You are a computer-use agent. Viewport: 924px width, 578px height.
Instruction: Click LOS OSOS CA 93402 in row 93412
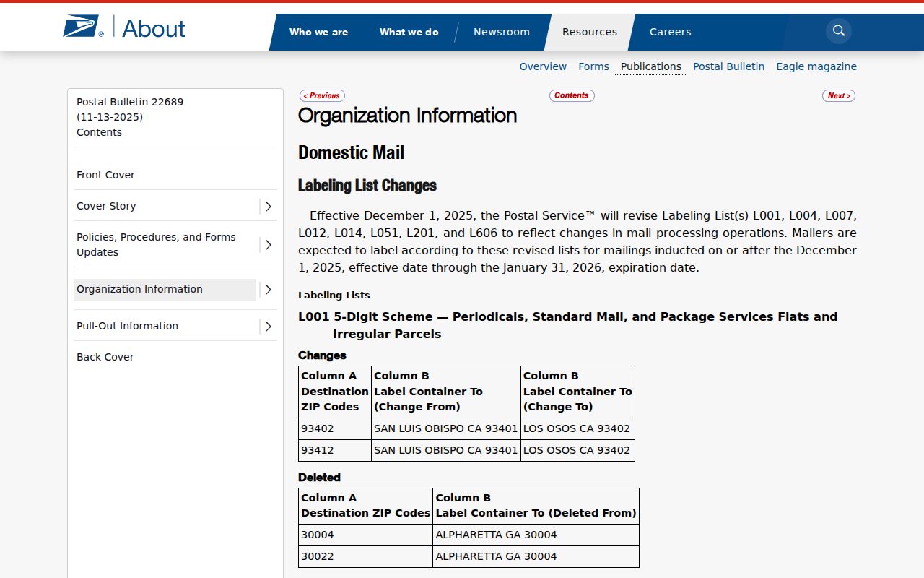[x=577, y=450]
